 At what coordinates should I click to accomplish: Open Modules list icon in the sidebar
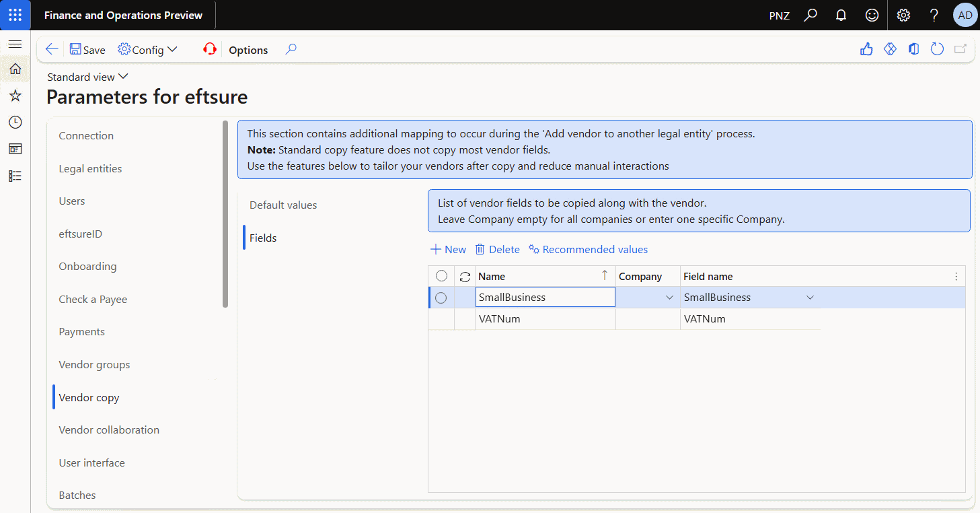click(15, 176)
